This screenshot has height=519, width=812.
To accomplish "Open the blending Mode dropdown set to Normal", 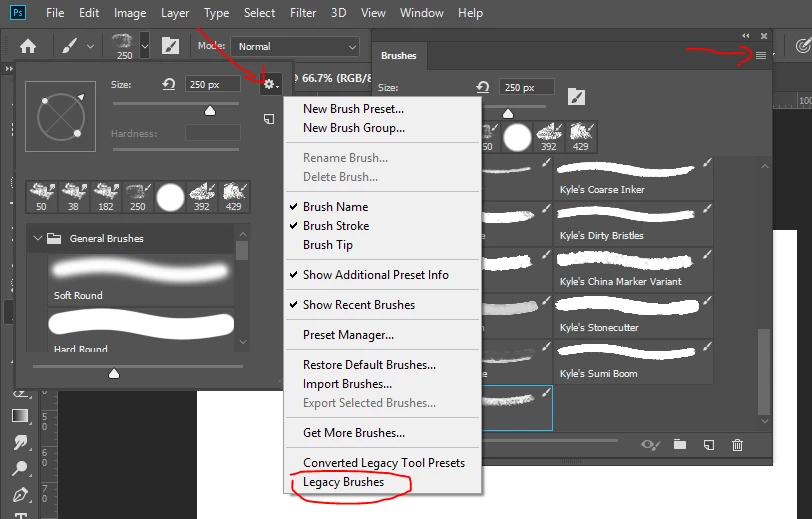I will coord(295,47).
